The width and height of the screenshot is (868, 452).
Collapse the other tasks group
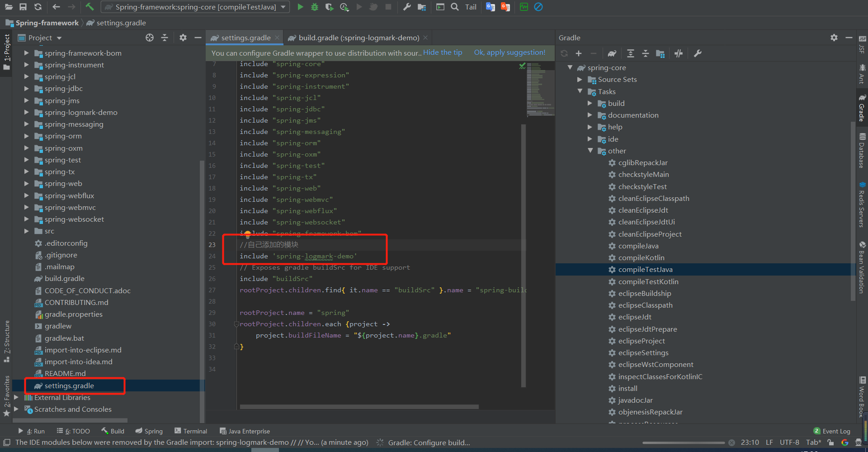coord(590,151)
